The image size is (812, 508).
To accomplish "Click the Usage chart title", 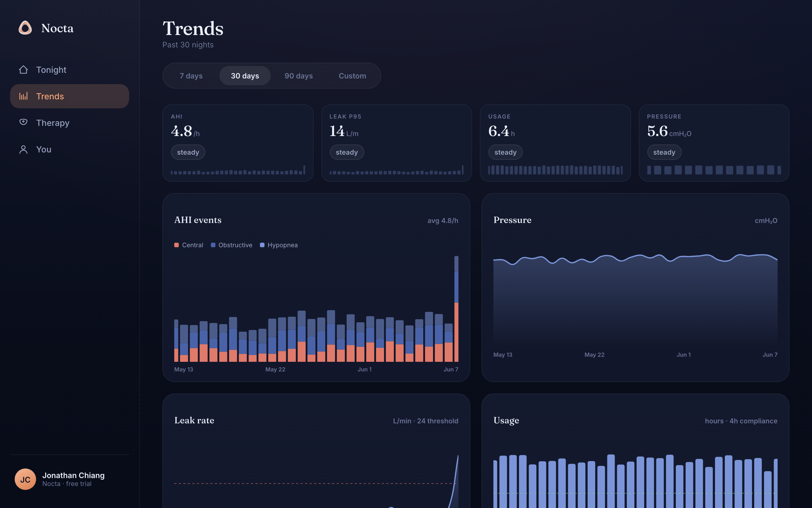I will (x=506, y=421).
